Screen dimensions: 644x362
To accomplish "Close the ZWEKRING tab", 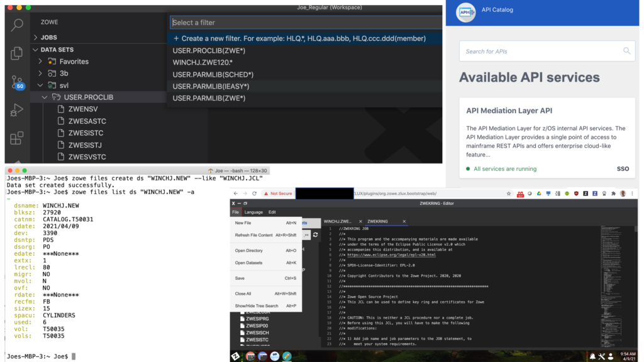I will [x=404, y=221].
